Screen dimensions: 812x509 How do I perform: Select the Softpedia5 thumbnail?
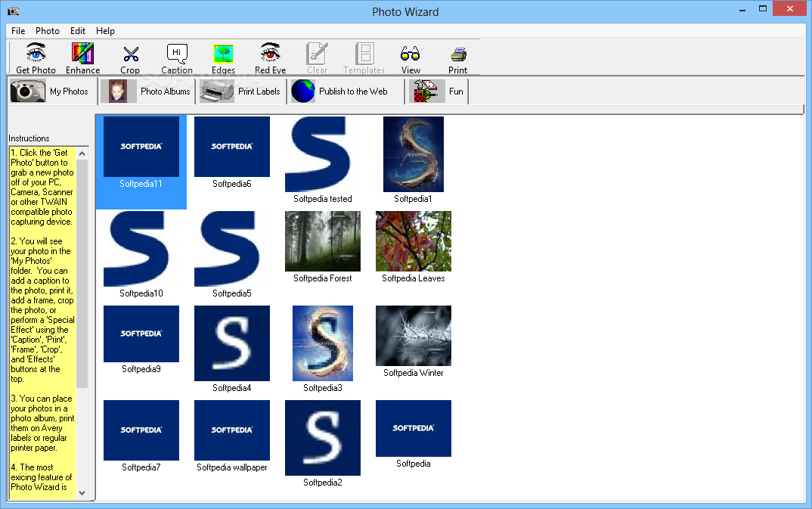point(232,249)
